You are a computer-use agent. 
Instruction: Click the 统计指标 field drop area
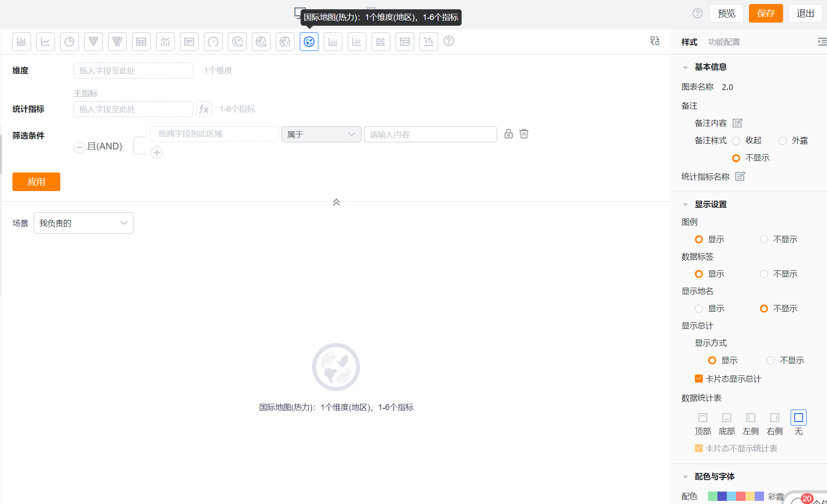[x=133, y=109]
